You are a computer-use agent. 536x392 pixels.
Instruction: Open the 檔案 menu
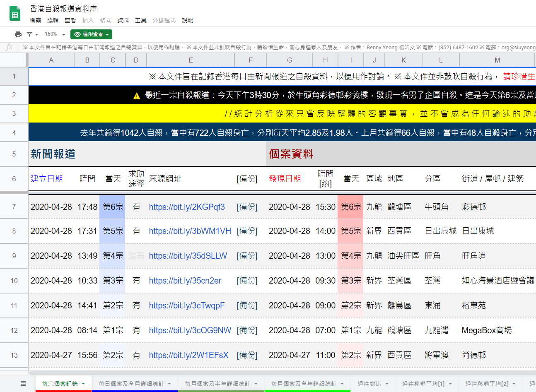(x=36, y=20)
